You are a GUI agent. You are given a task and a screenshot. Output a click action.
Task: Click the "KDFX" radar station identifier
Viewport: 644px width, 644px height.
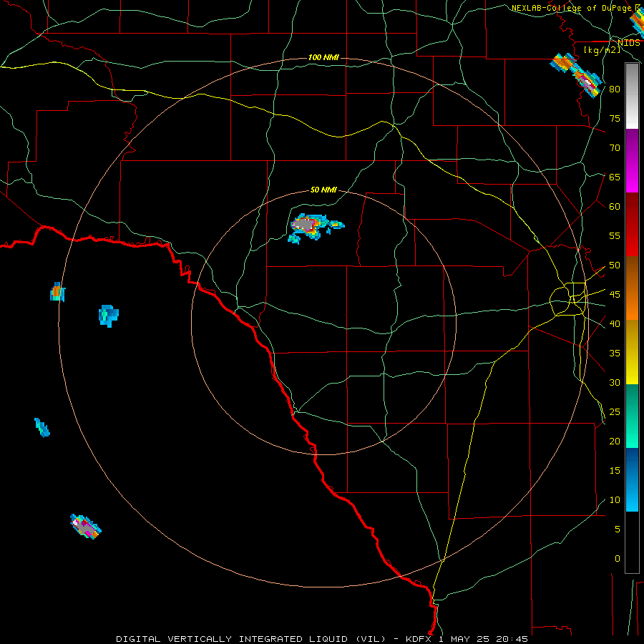coord(419,639)
